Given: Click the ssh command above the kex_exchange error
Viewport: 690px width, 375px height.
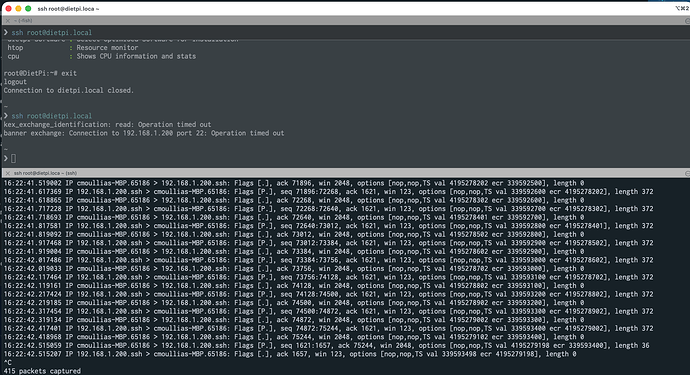Looking at the screenshot, I should pos(52,116).
